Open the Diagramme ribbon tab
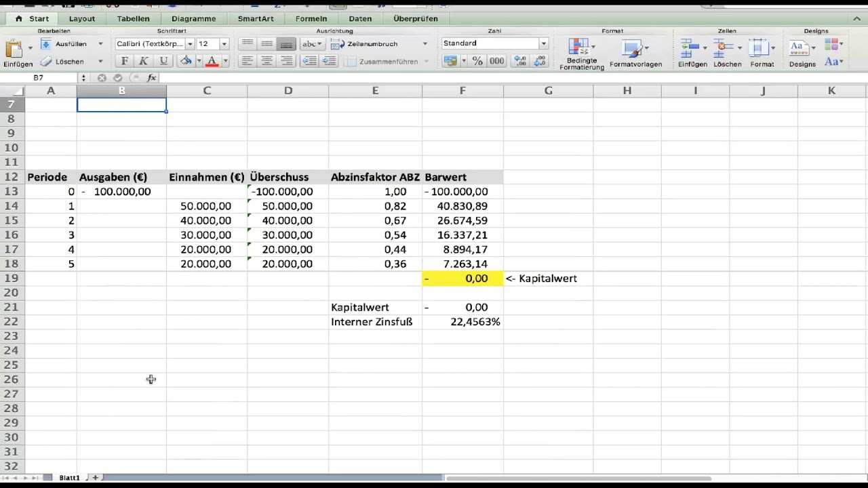The image size is (868, 488). click(193, 18)
